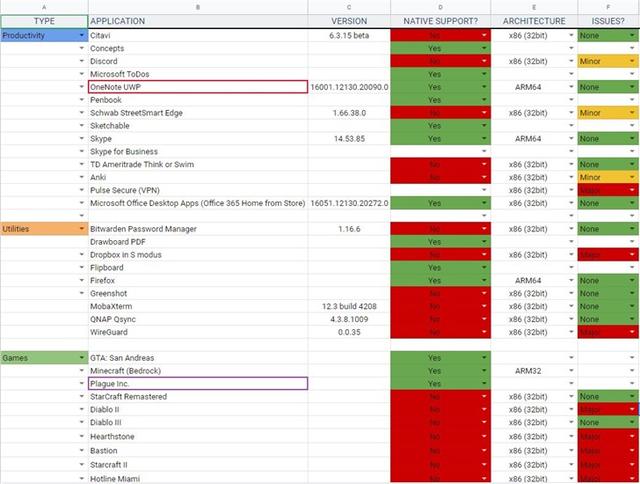Select column C header
Viewport: 640px width, 484px height.
(349, 7)
